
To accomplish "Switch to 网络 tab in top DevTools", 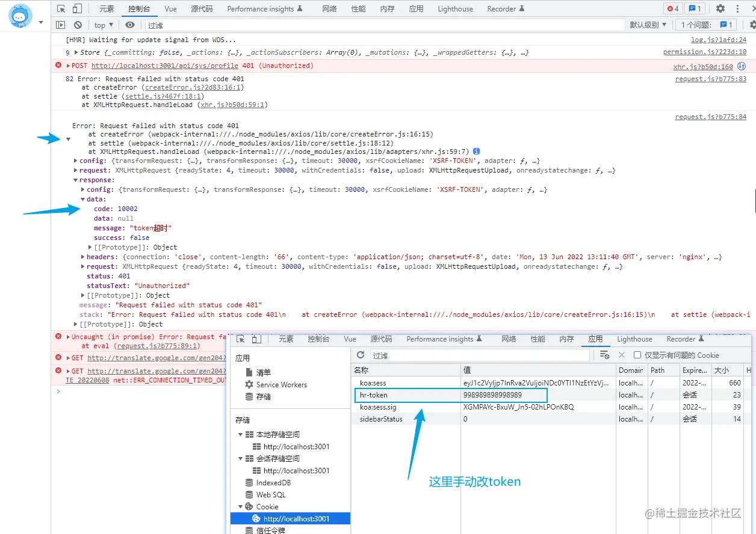I will tap(329, 9).
